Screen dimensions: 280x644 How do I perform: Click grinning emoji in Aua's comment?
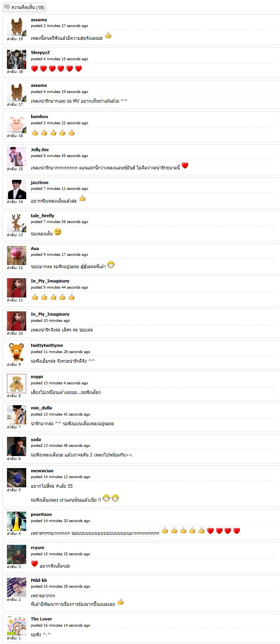[x=111, y=265]
